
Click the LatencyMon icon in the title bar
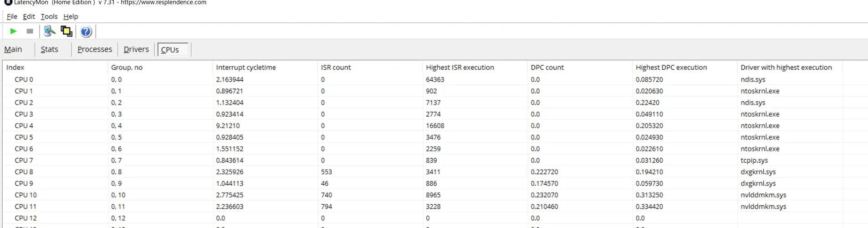click(x=8, y=2)
